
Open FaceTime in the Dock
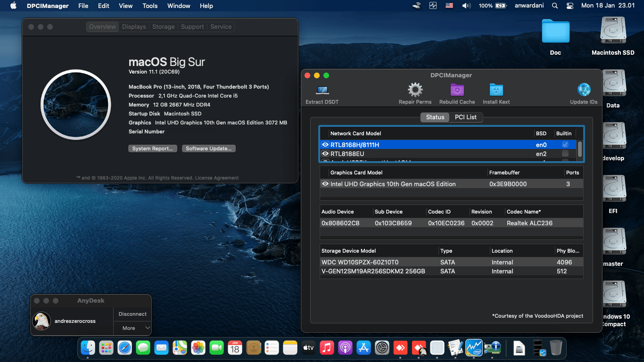(x=216, y=348)
